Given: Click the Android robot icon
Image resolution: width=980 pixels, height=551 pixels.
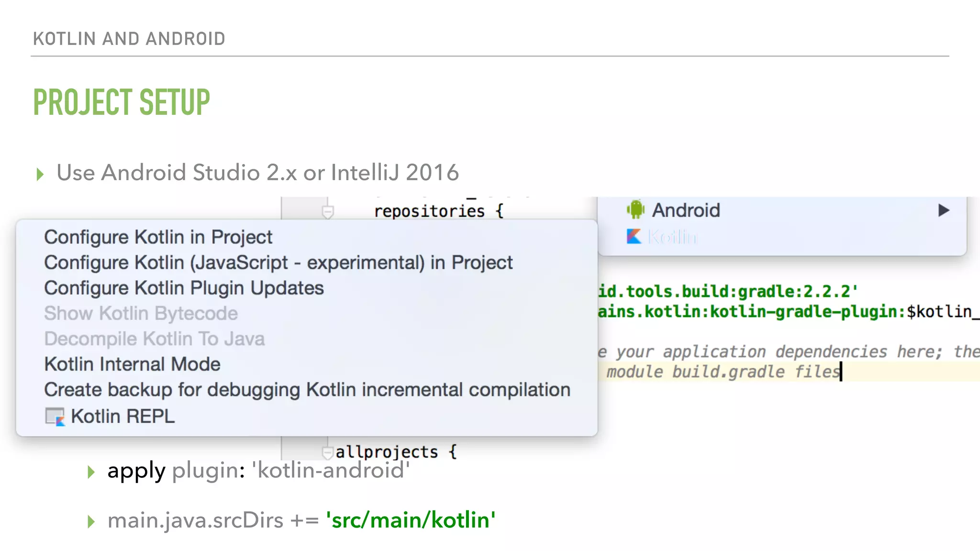Looking at the screenshot, I should (x=635, y=210).
